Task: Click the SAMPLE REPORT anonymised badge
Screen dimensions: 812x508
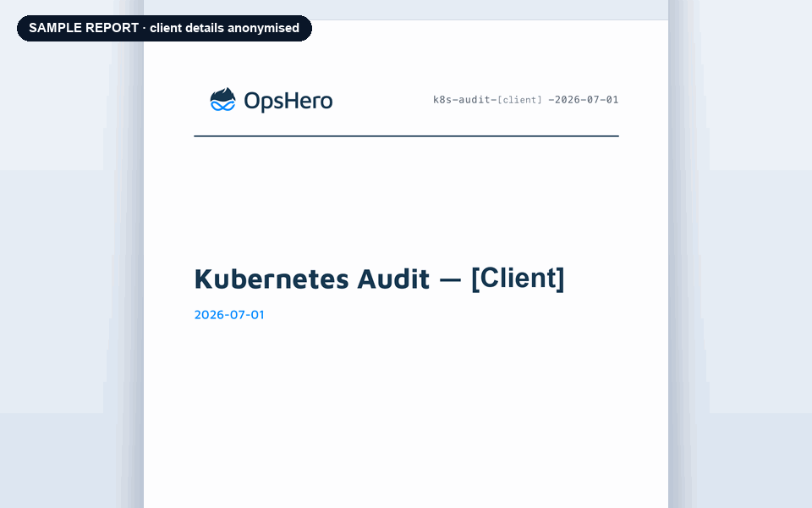Action: coord(164,28)
